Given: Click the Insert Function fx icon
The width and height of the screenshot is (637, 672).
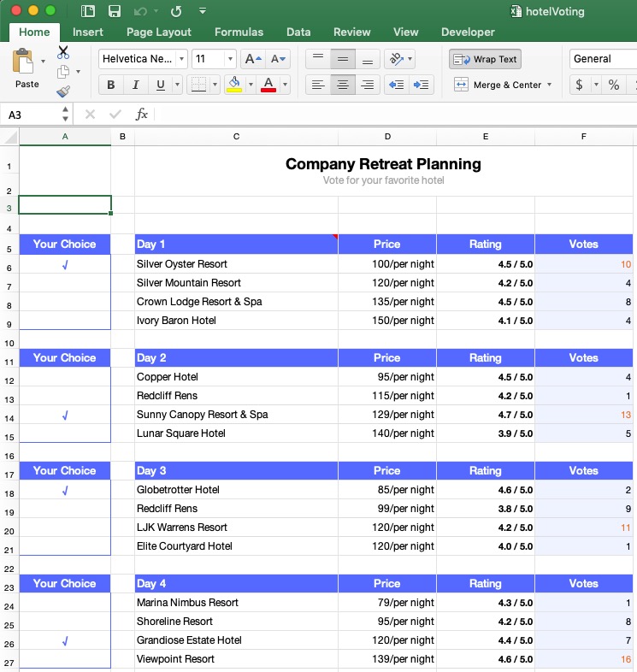Looking at the screenshot, I should point(142,115).
